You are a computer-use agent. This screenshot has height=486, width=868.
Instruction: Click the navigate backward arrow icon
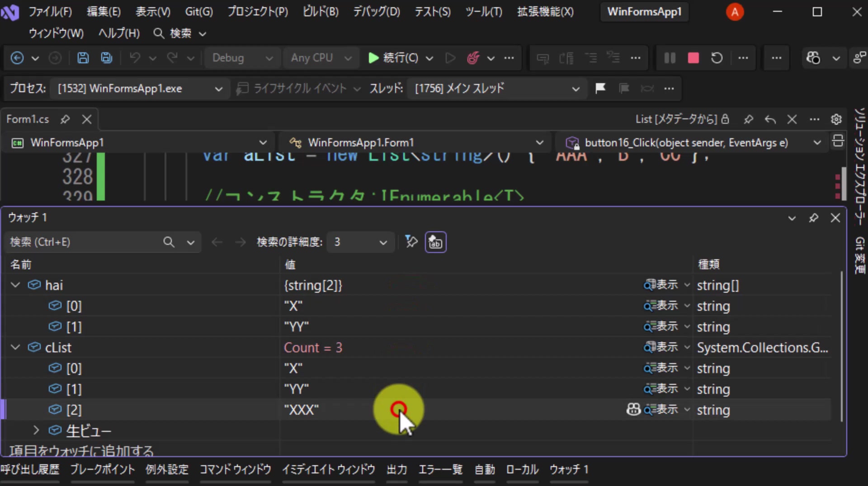pyautogui.click(x=17, y=58)
